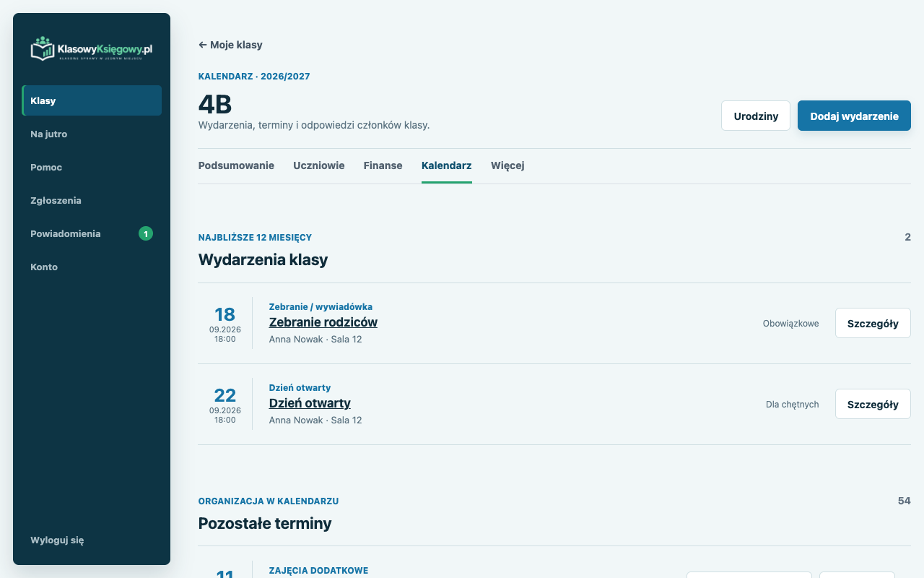The image size is (924, 578).
Task: Open Konto in the sidebar
Action: tap(92, 267)
